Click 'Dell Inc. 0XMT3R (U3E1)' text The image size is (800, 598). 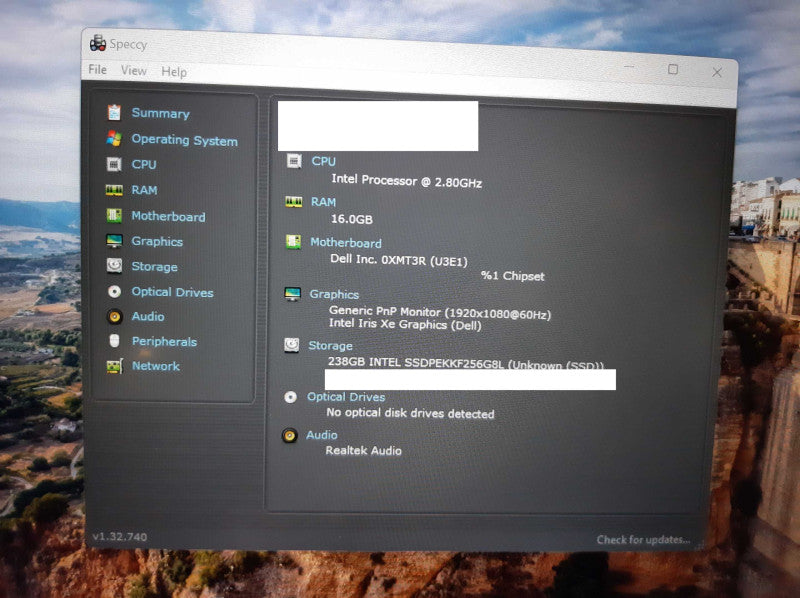click(399, 260)
